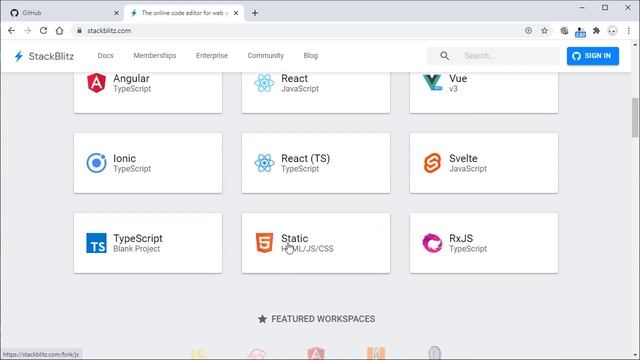The height and width of the screenshot is (360, 640).
Task: Click the browser forward arrow
Action: pyautogui.click(x=27, y=31)
